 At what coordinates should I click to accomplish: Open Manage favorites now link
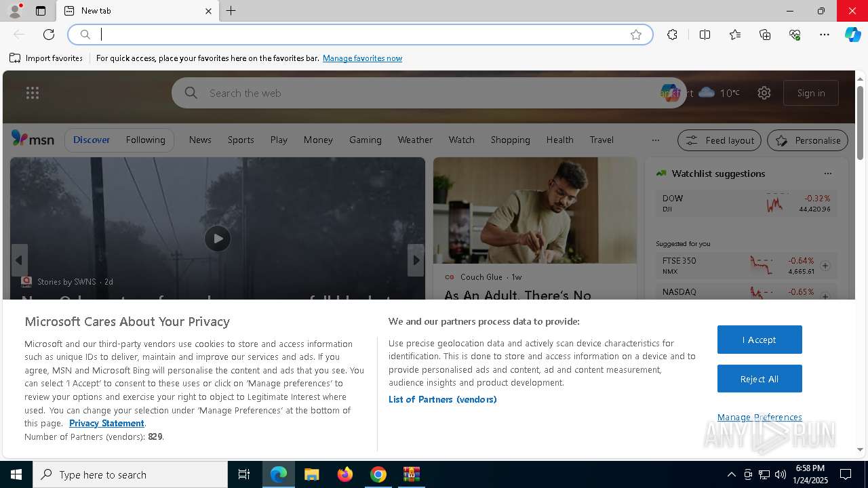tap(362, 58)
